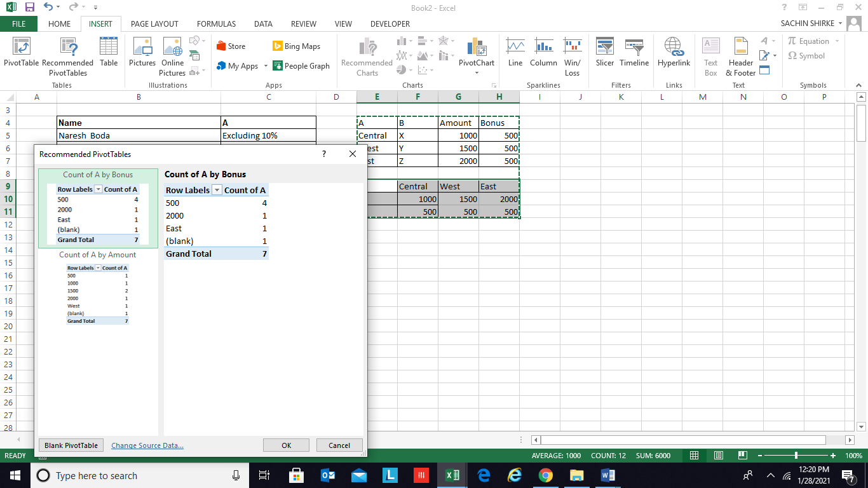Click Cancel in the Recommended PivotTables dialog
This screenshot has width=868, height=488.
(x=339, y=445)
